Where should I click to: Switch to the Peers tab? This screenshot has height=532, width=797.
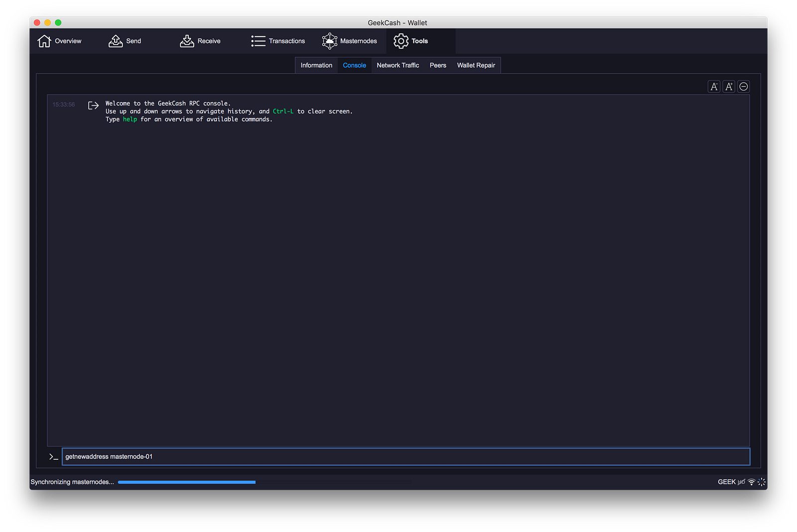click(x=438, y=65)
